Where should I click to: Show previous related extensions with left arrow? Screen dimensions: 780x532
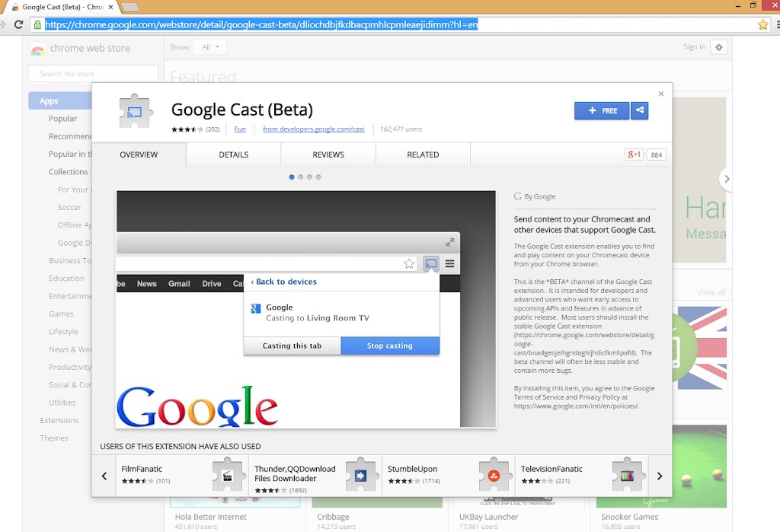(104, 476)
